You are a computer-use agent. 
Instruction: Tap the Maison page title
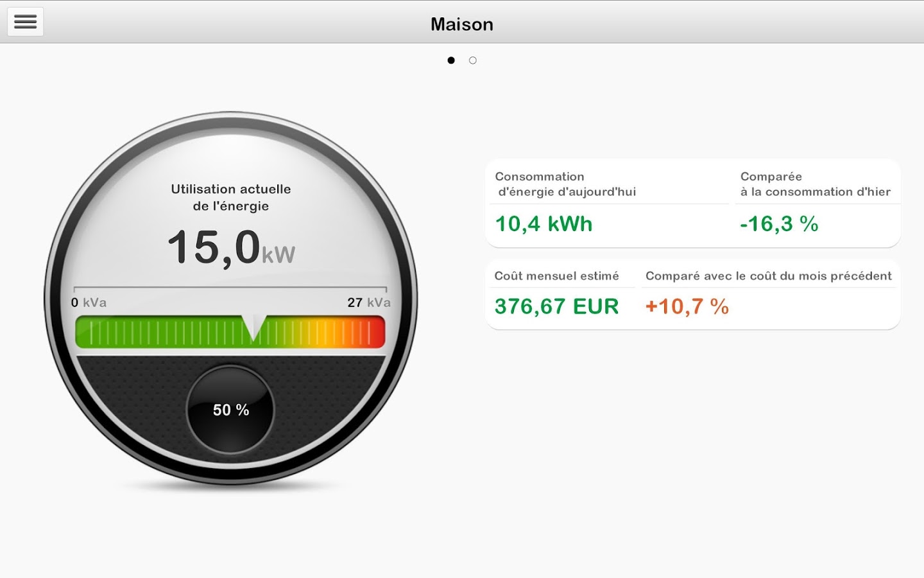pyautogui.click(x=462, y=24)
